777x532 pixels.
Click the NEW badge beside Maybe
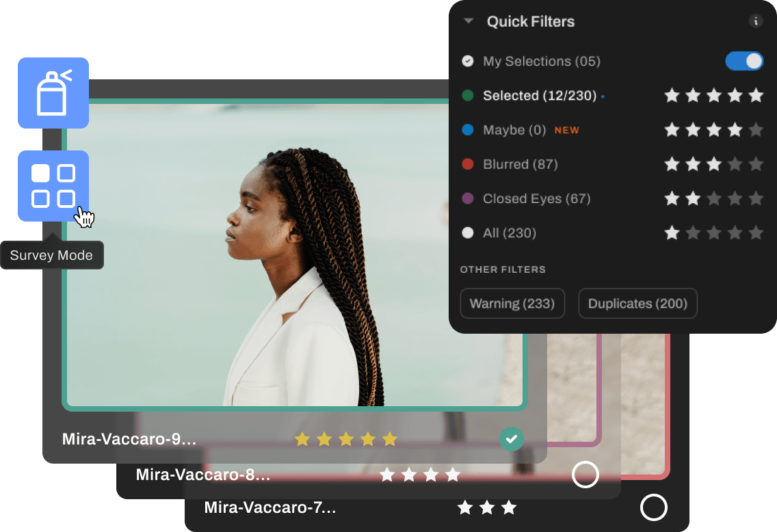coord(567,130)
